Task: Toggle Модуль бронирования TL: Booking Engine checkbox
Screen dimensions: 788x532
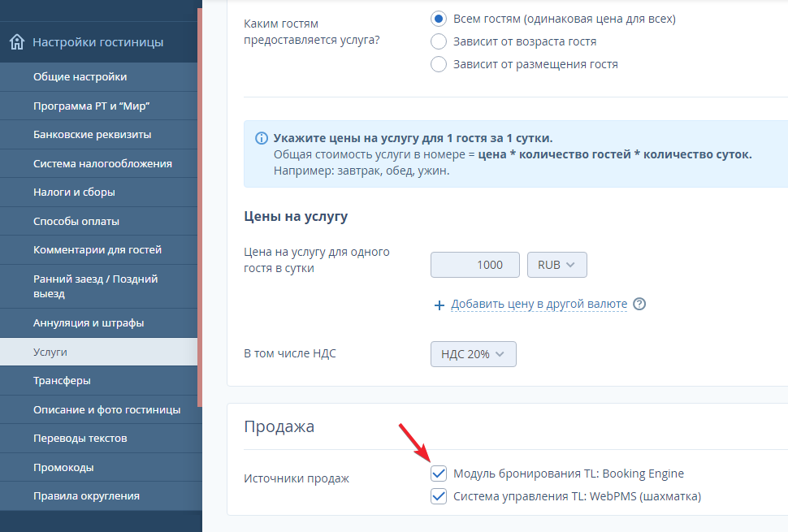Action: coord(439,474)
